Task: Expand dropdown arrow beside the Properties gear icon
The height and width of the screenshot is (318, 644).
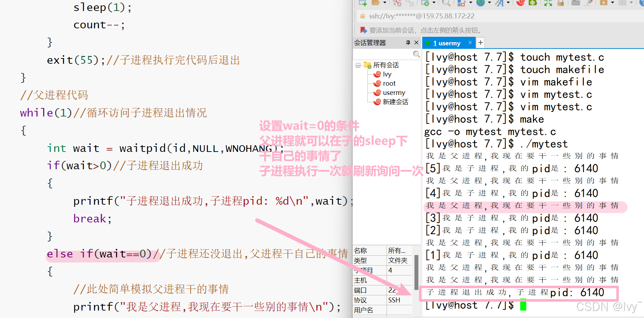Action: coord(434,3)
